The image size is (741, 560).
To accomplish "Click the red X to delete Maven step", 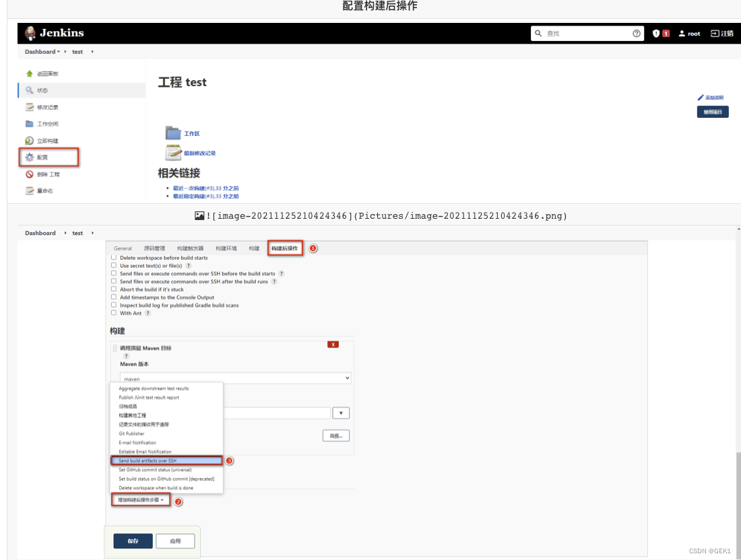I will (x=333, y=344).
